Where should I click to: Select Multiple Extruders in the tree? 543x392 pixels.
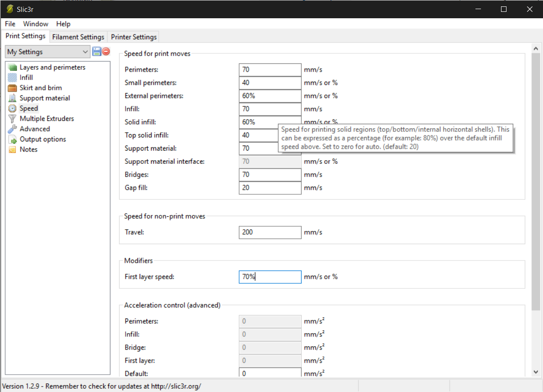pyautogui.click(x=47, y=119)
